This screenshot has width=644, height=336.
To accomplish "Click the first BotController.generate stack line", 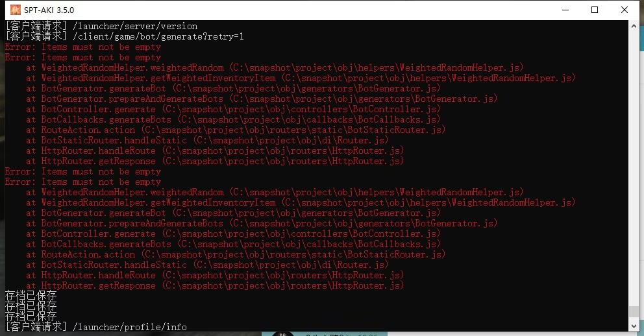I will pos(233,109).
